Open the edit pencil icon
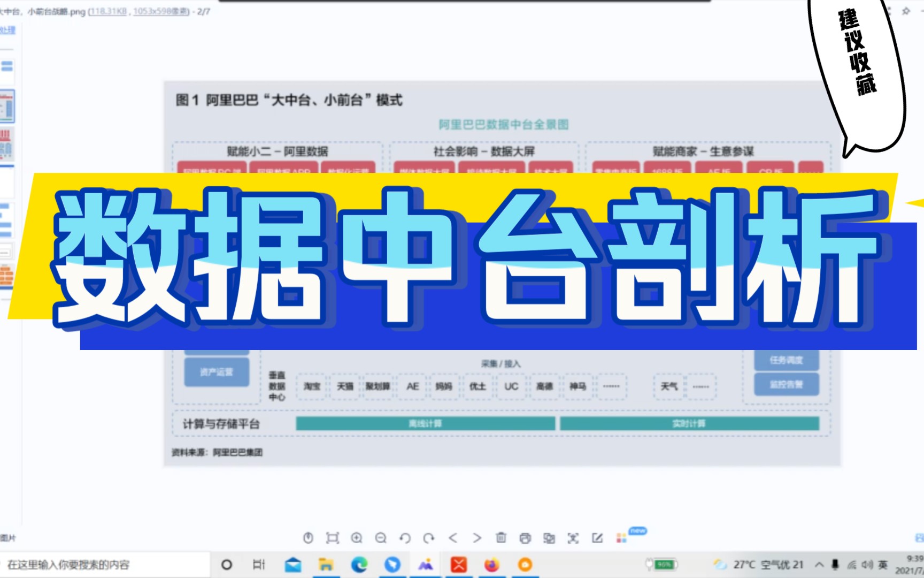 tap(597, 538)
